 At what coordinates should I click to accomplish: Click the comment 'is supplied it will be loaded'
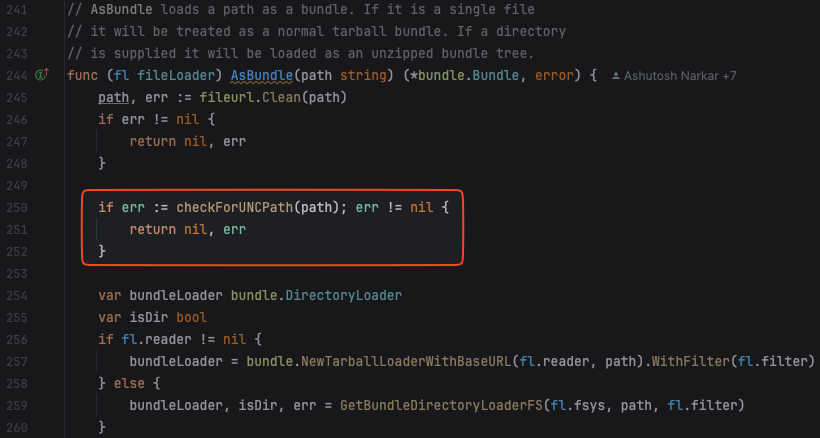[x=301, y=53]
